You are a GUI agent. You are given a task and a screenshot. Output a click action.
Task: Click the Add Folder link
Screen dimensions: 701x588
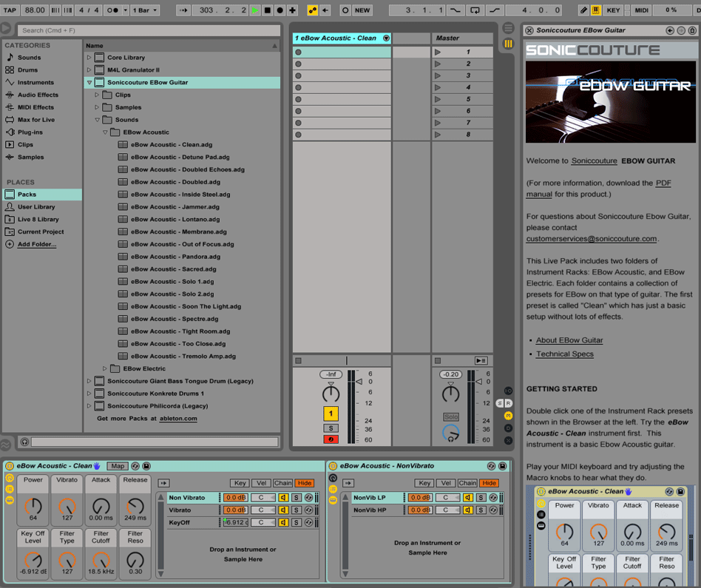37,244
